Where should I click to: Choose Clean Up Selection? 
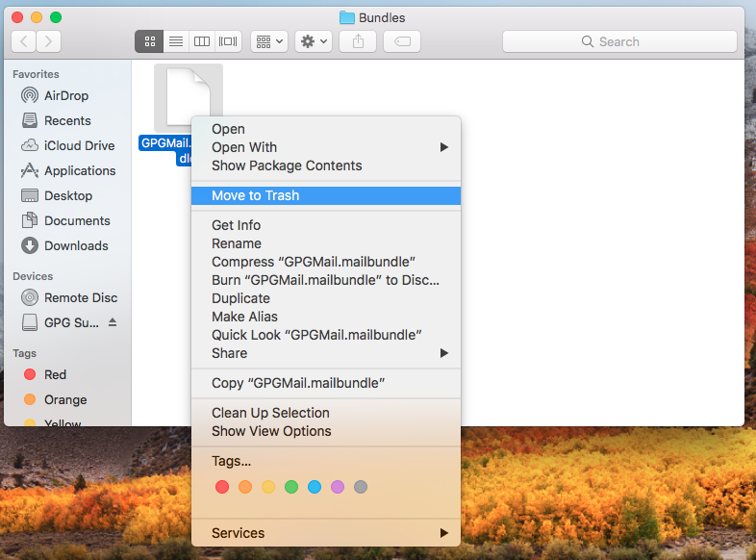click(326, 413)
